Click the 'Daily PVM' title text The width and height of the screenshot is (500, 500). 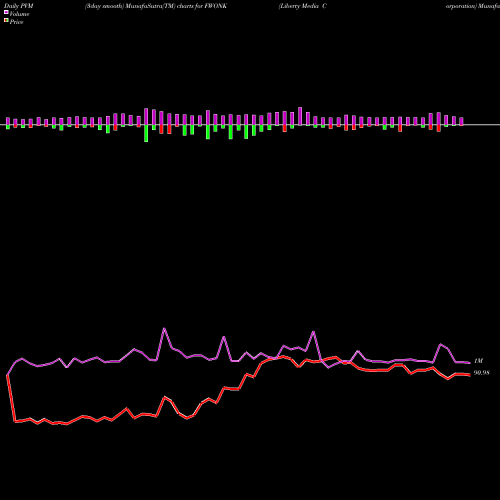[x=19, y=6]
